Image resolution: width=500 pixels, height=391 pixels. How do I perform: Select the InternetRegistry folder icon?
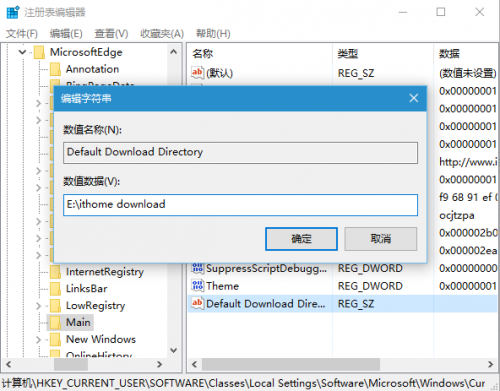(x=55, y=272)
